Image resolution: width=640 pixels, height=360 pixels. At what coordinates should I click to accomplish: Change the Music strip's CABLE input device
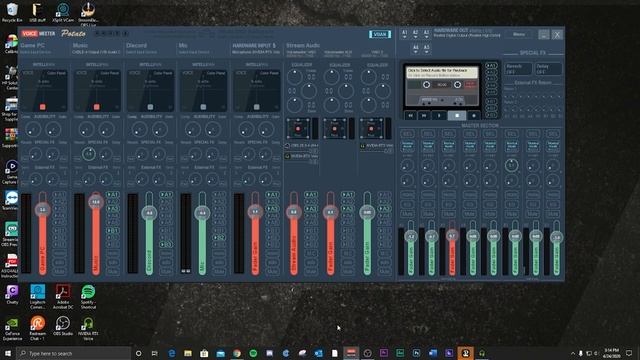pyautogui.click(x=96, y=52)
